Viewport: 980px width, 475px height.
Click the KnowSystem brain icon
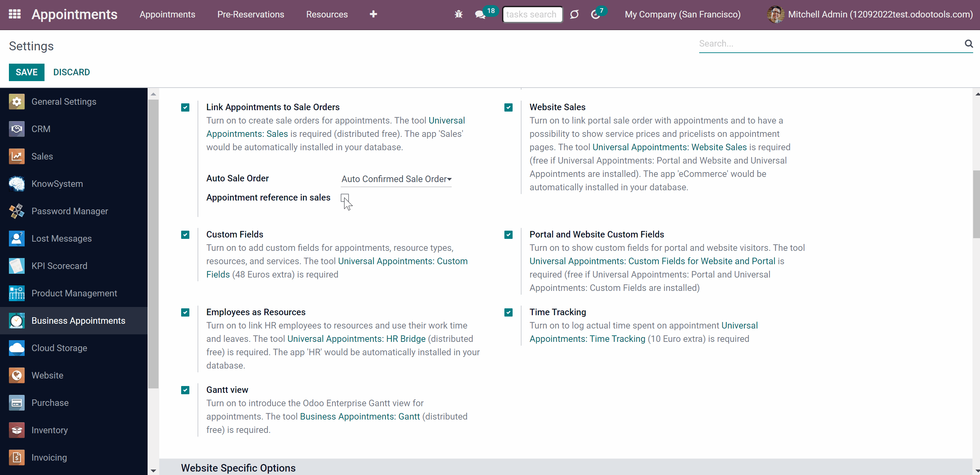17,184
